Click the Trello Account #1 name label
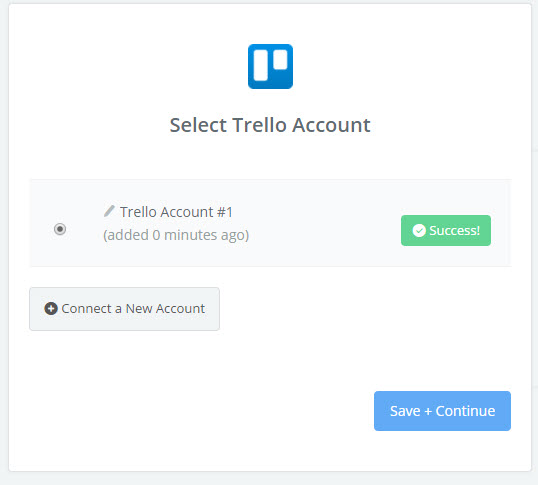 click(x=176, y=212)
